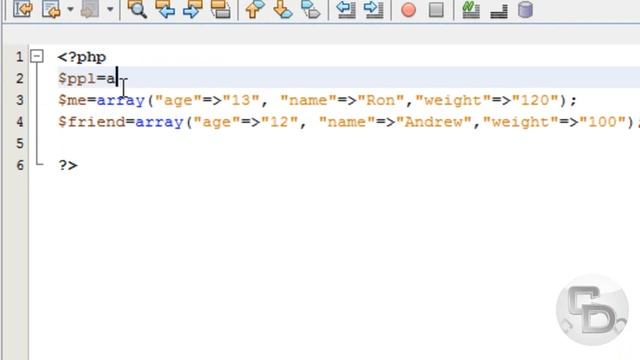Click line number 5 in gutter
This screenshot has height=360, width=640.
pyautogui.click(x=20, y=143)
